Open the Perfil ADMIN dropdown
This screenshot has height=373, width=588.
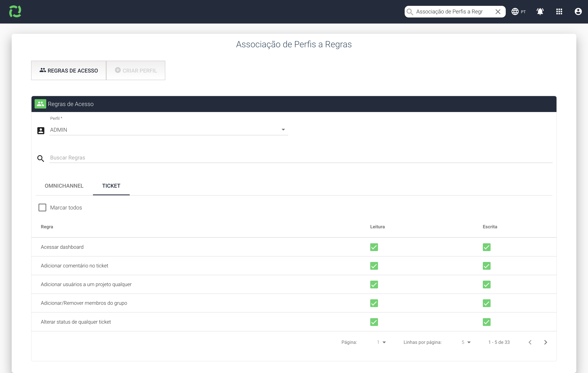169,130
